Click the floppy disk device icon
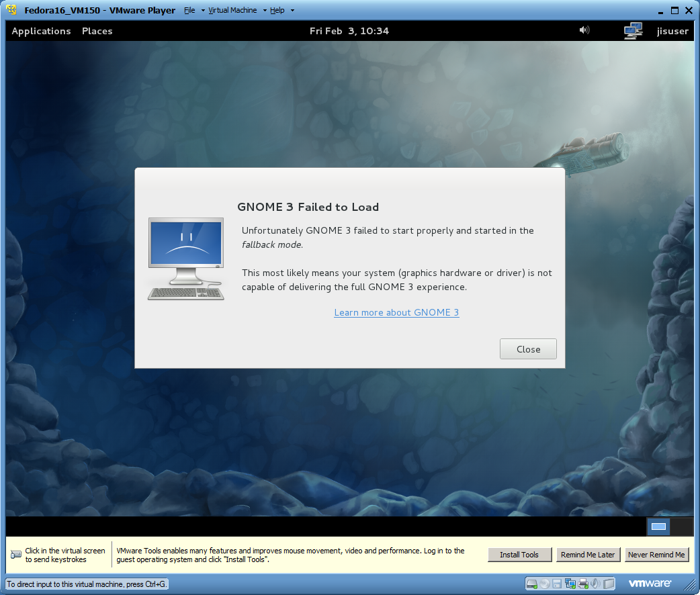700x595 pixels. pos(558,584)
